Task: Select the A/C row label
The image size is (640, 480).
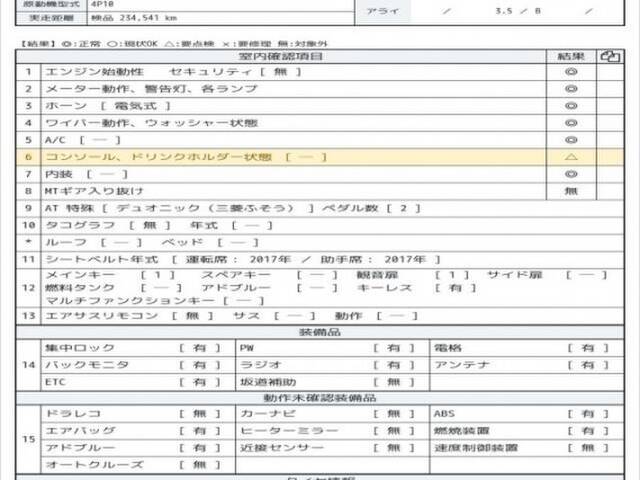Action: point(55,140)
